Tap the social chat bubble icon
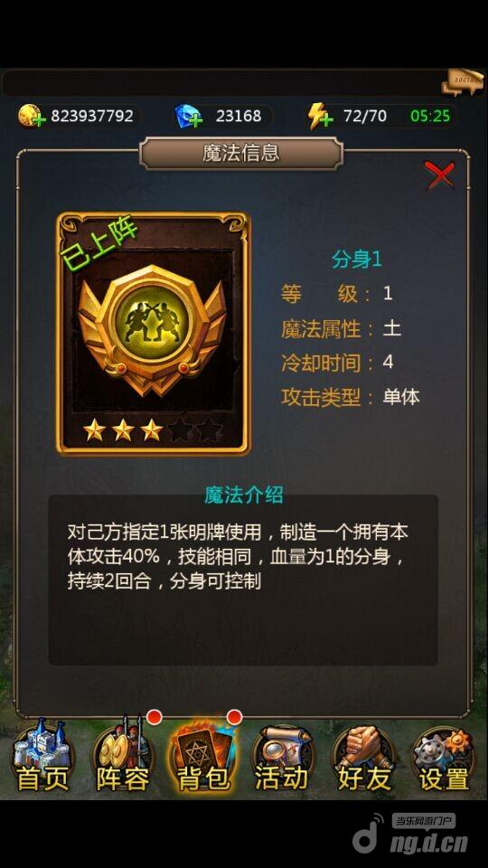This screenshot has width=488, height=868. point(462,82)
